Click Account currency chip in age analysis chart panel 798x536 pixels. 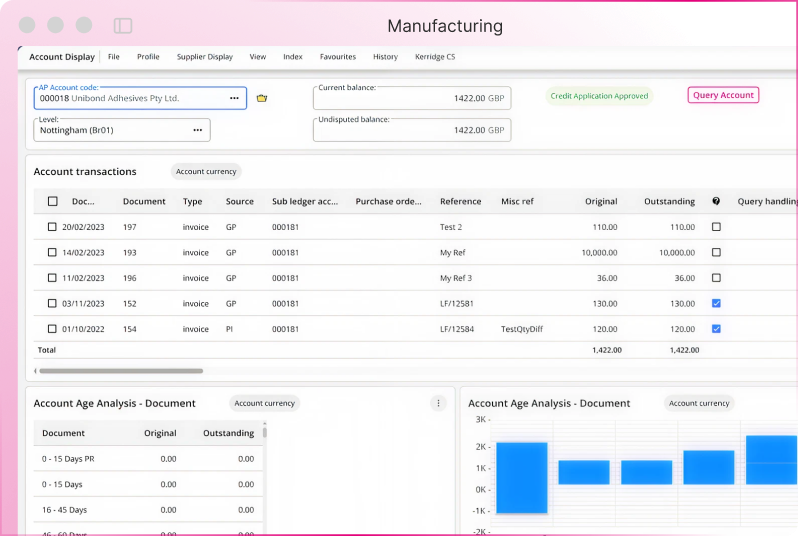click(699, 403)
